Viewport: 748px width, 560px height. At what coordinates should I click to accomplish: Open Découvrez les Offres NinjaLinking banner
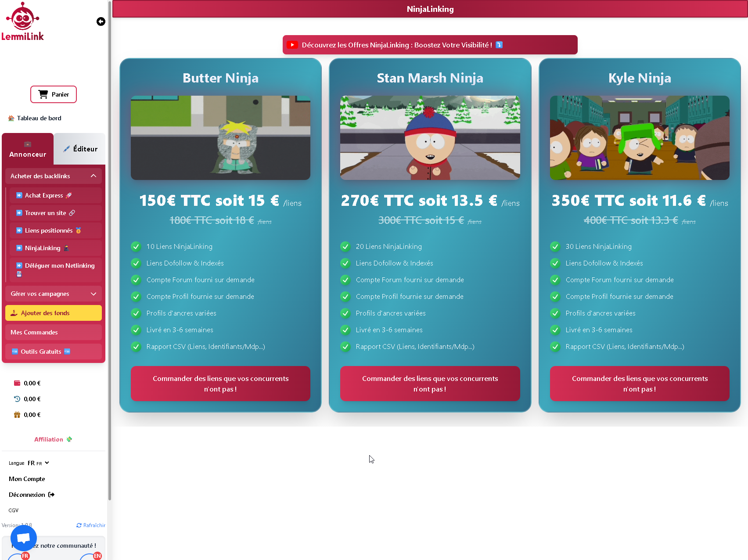tap(430, 45)
